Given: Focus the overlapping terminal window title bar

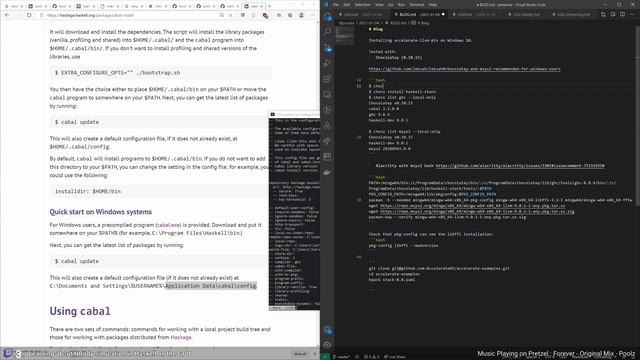Looking at the screenshot, I should 294,115.
